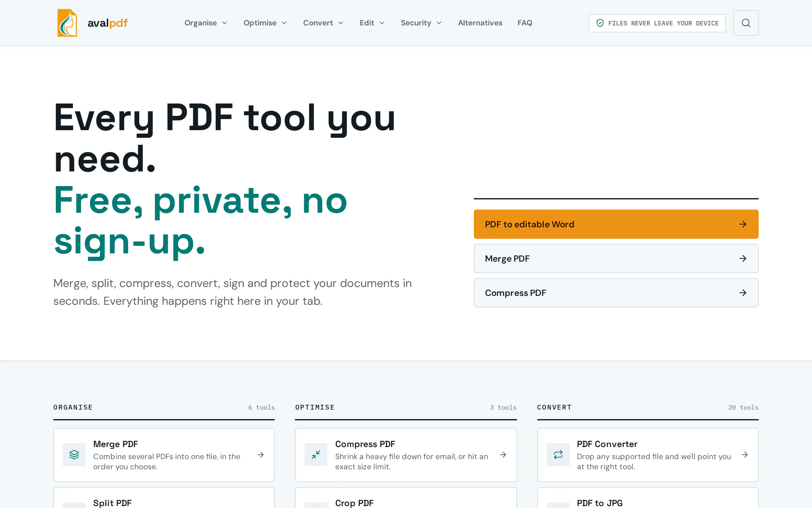Click arrow in Compress PDF tool card
The height and width of the screenshot is (508, 812).
pos(503,455)
